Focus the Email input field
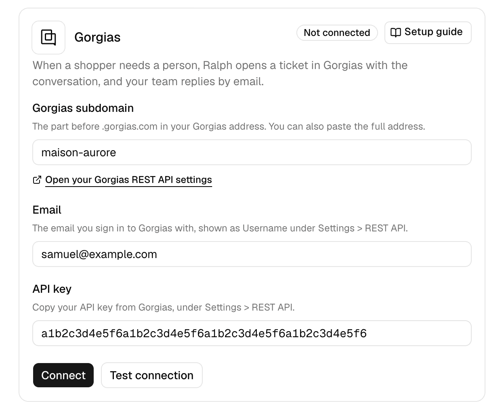The image size is (504, 420). [x=252, y=254]
